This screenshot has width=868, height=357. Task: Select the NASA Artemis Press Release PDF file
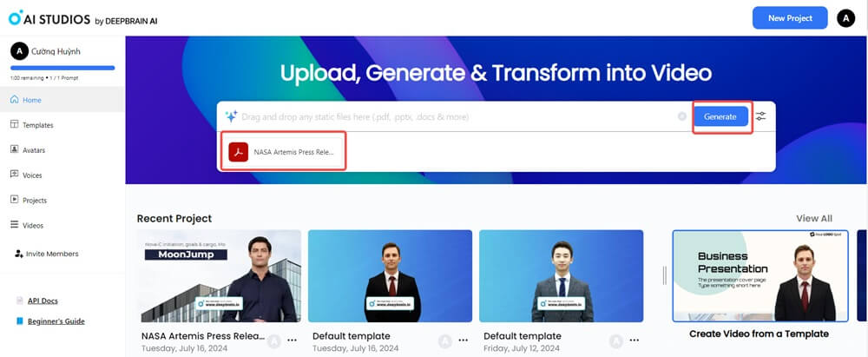(x=284, y=151)
